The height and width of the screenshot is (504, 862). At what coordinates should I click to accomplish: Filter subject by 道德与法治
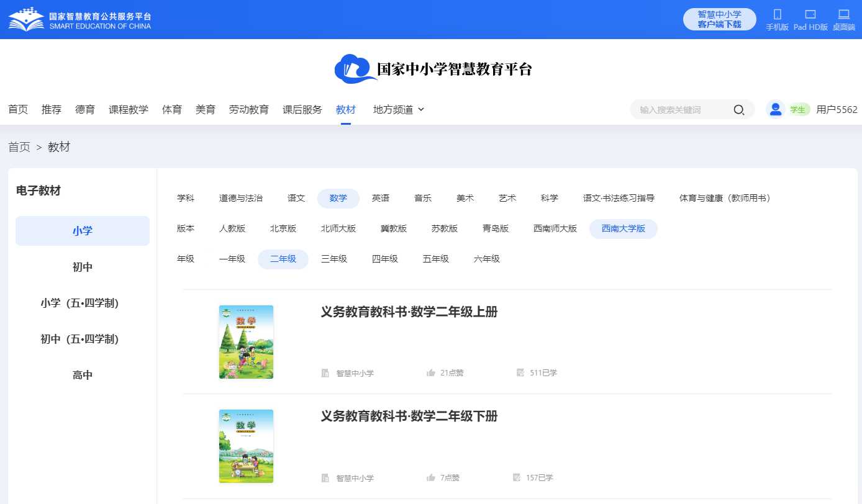241,199
